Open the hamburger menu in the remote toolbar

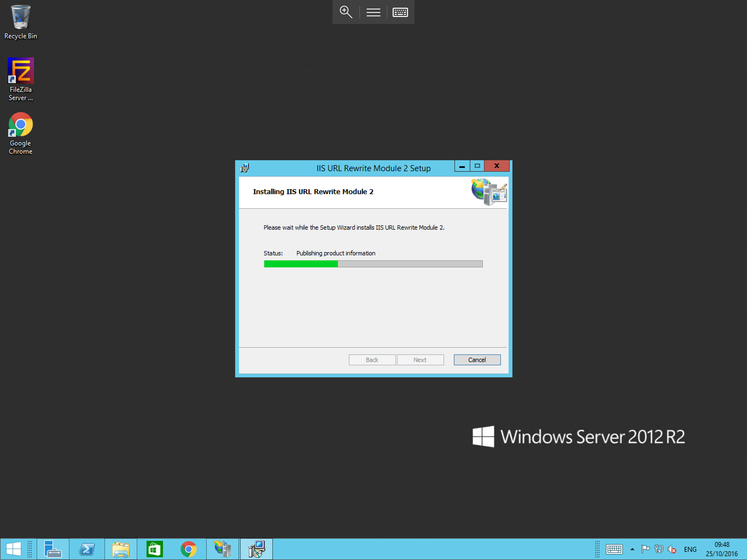(x=373, y=13)
